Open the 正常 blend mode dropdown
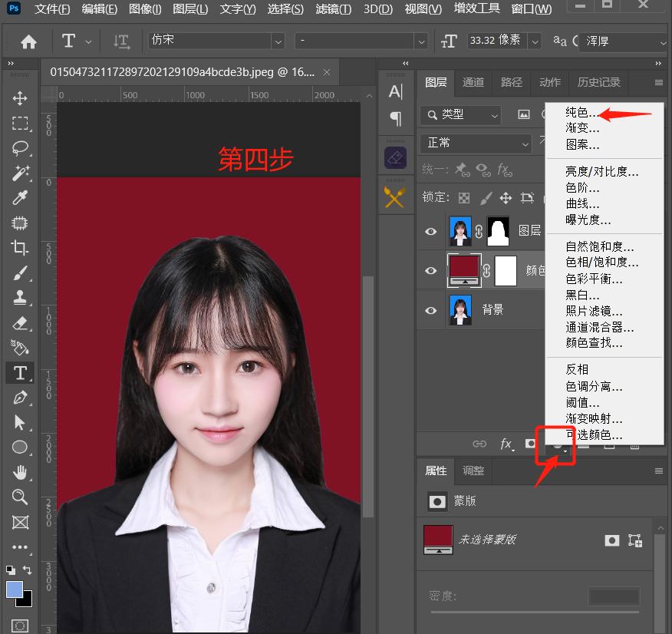Image resolution: width=672 pixels, height=634 pixels. (x=476, y=143)
